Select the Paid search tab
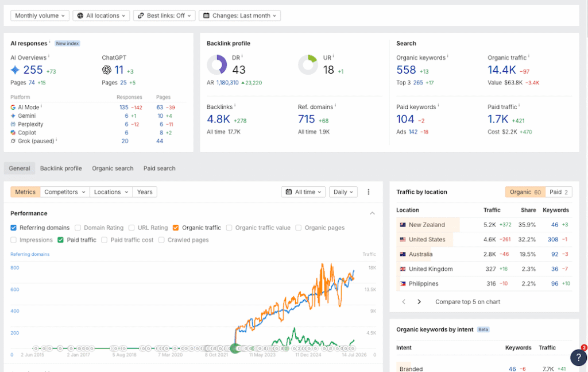 point(160,168)
